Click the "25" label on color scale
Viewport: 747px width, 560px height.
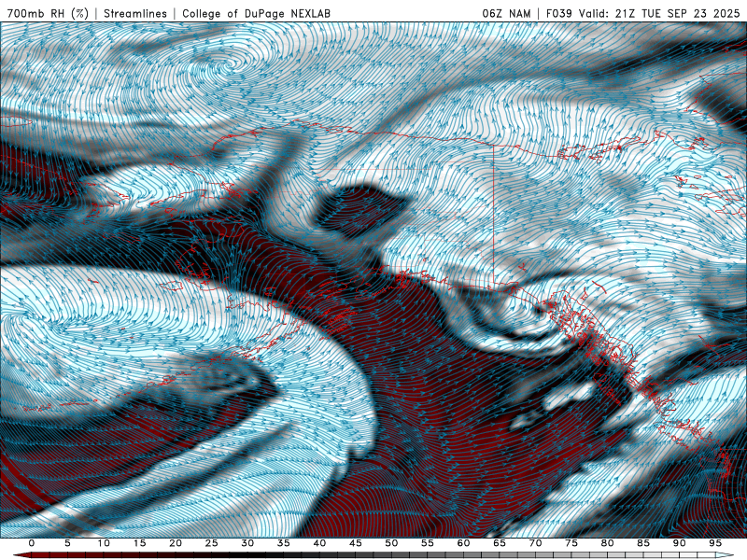pyautogui.click(x=212, y=543)
